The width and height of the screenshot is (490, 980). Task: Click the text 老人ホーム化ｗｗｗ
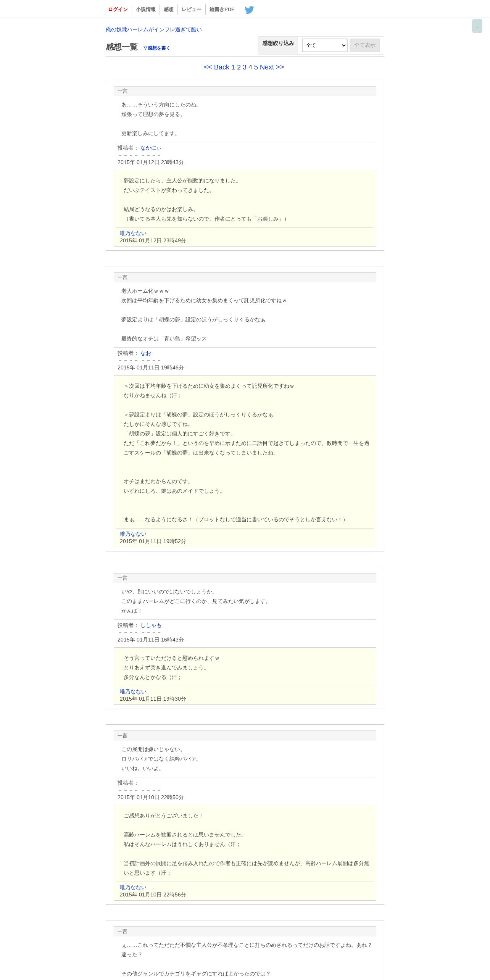(x=145, y=291)
